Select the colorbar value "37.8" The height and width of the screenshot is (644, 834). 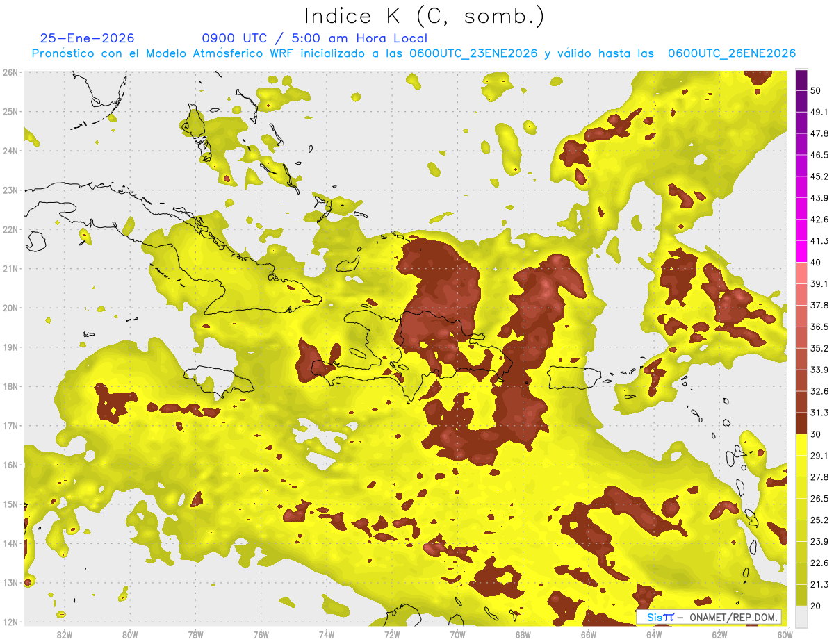point(819,305)
